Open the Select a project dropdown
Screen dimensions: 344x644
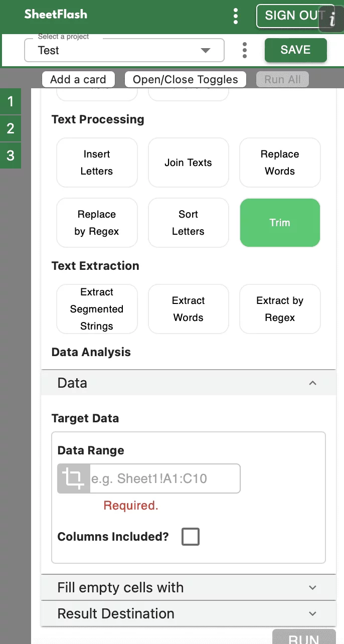pyautogui.click(x=124, y=51)
